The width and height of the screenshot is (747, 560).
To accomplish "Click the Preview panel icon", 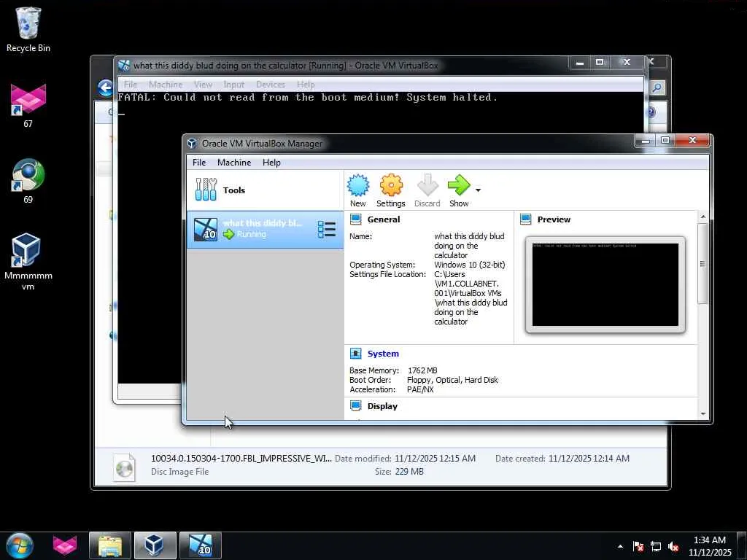I will click(x=525, y=219).
